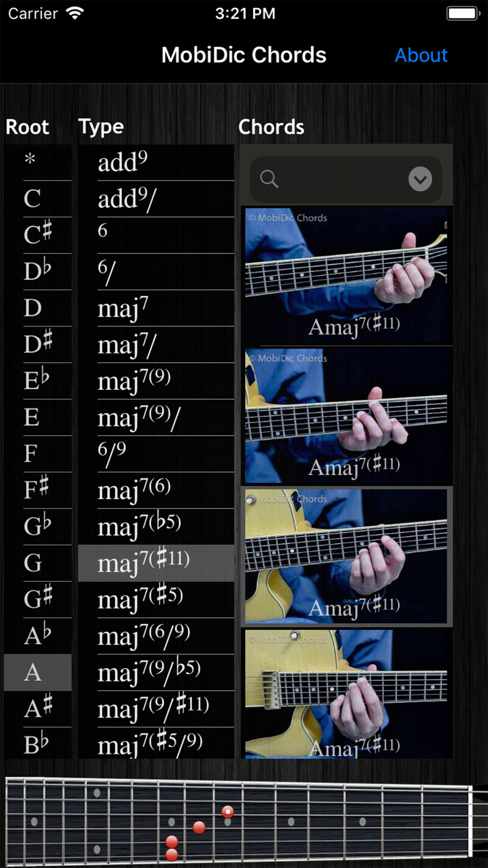The height and width of the screenshot is (868, 488).
Task: Choose the 6/9 chord type
Action: [x=156, y=454]
